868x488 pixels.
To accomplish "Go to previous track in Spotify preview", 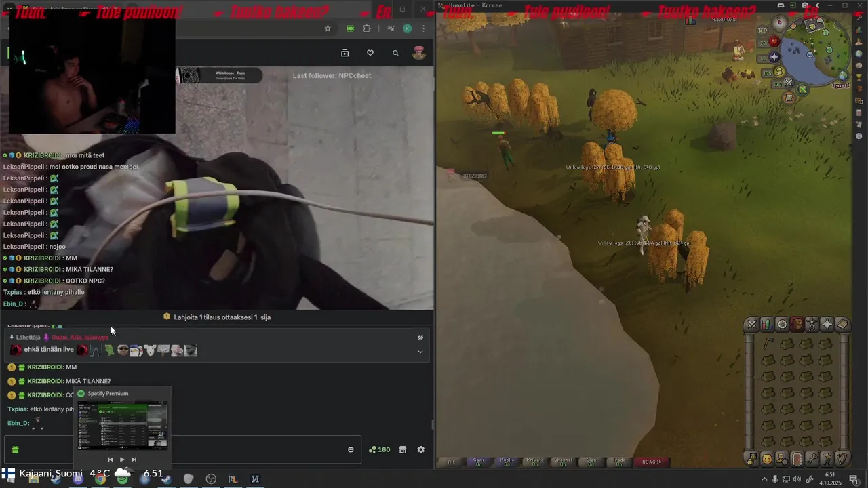I will 111,460.
